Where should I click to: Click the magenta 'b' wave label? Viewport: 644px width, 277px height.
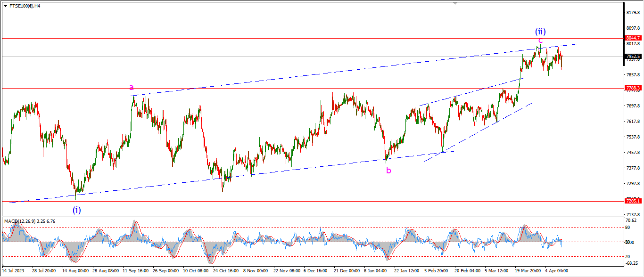point(388,171)
